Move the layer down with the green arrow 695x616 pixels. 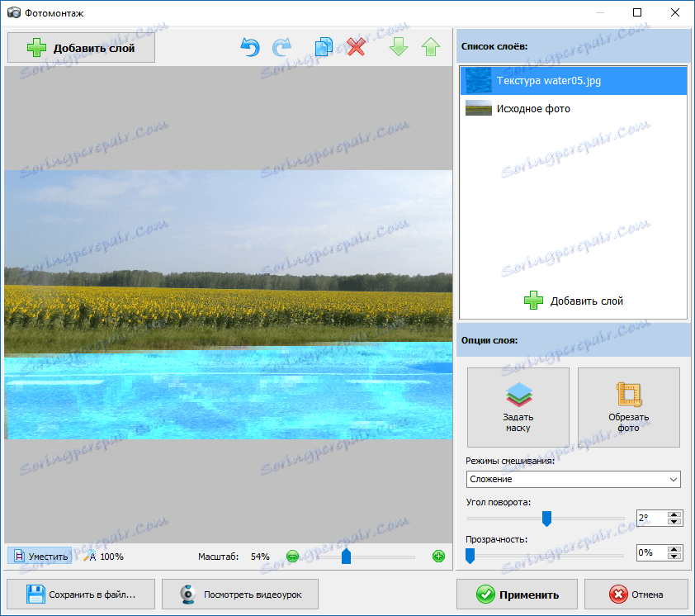(399, 47)
